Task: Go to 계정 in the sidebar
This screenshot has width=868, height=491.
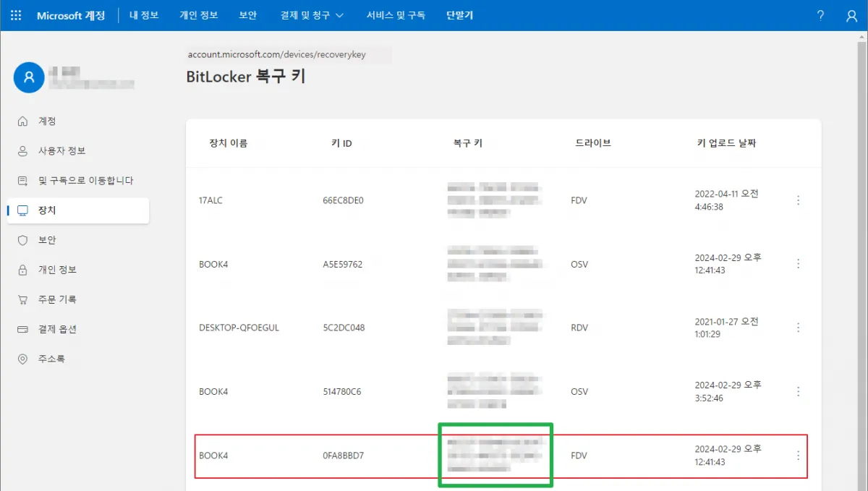Action: click(45, 121)
